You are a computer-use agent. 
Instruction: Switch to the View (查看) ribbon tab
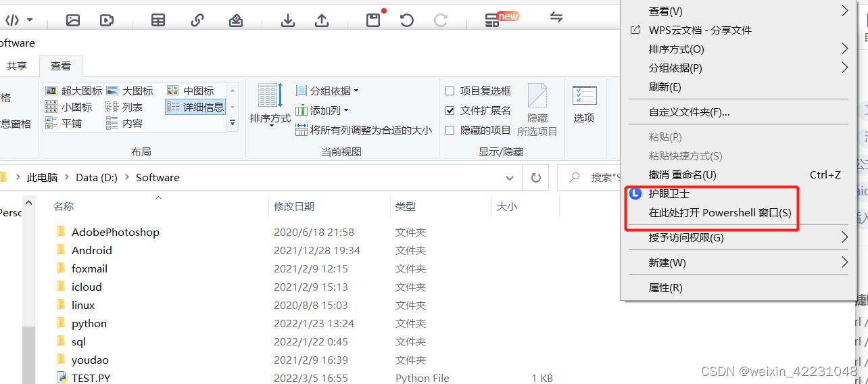(x=61, y=66)
